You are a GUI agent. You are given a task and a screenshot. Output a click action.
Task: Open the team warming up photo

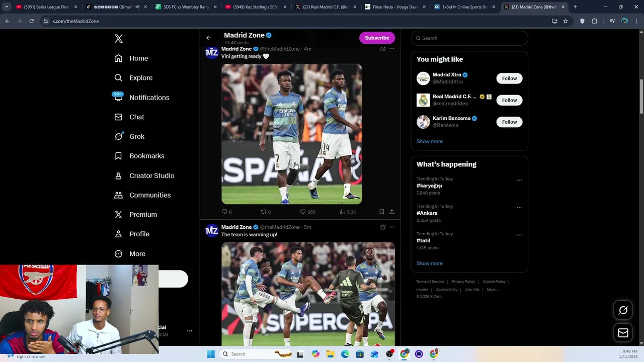(x=308, y=294)
